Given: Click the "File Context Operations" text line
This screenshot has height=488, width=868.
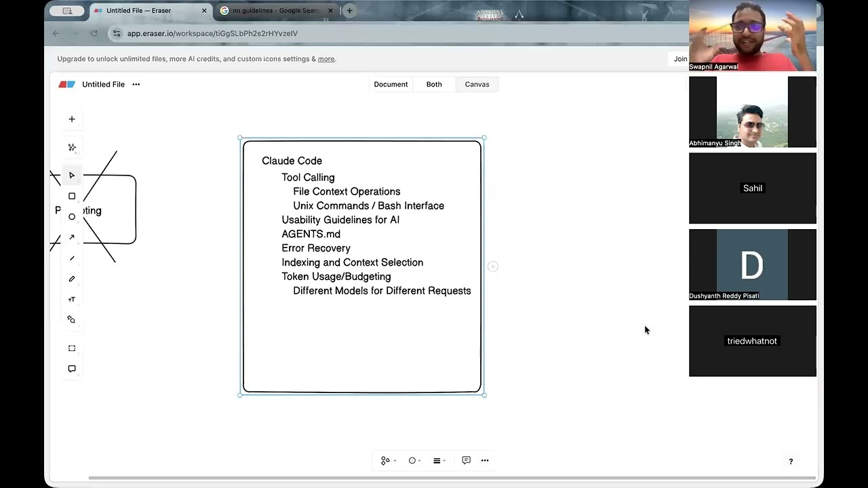Looking at the screenshot, I should (x=347, y=192).
